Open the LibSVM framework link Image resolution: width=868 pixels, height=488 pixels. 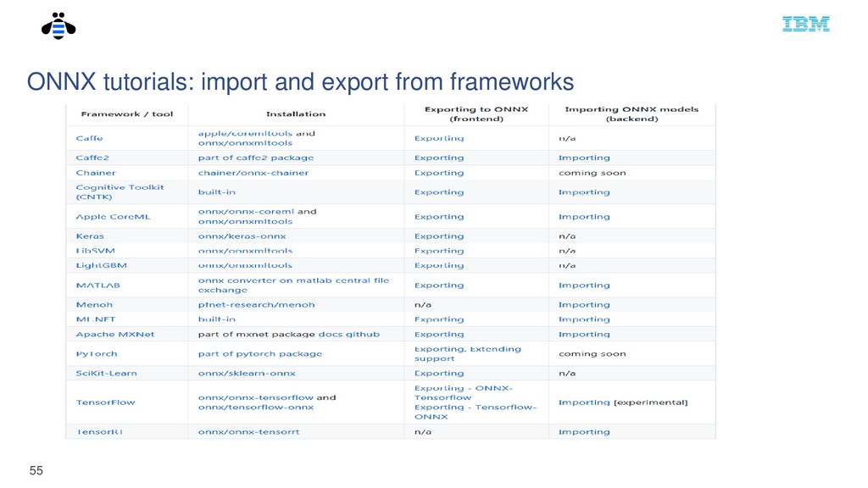(x=95, y=251)
